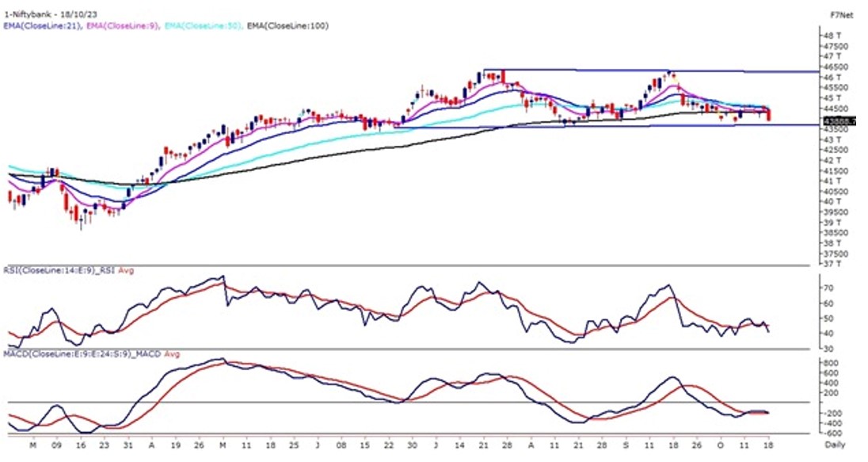Click the '43 T' price axis label

[x=832, y=139]
